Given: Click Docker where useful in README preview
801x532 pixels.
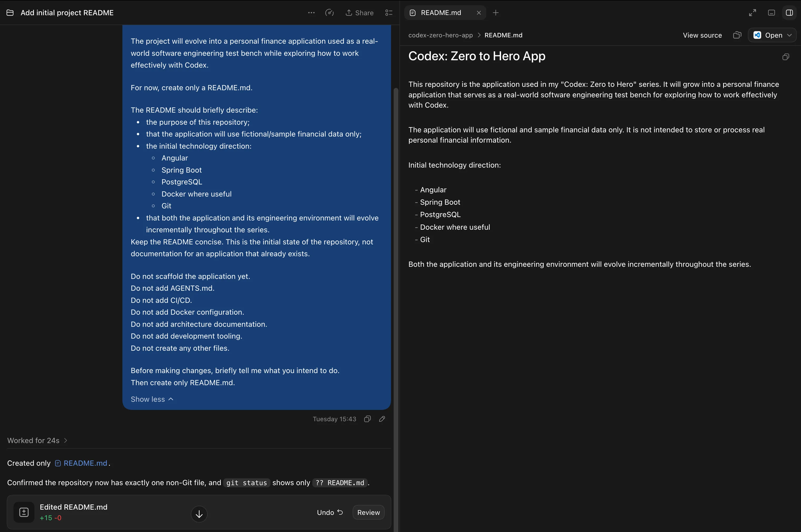Looking at the screenshot, I should 455,227.
